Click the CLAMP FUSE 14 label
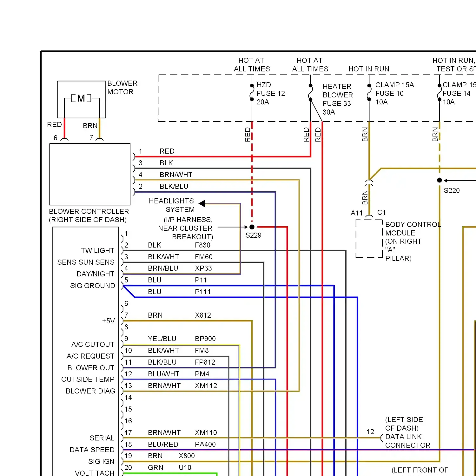The image size is (476, 476). 459,93
